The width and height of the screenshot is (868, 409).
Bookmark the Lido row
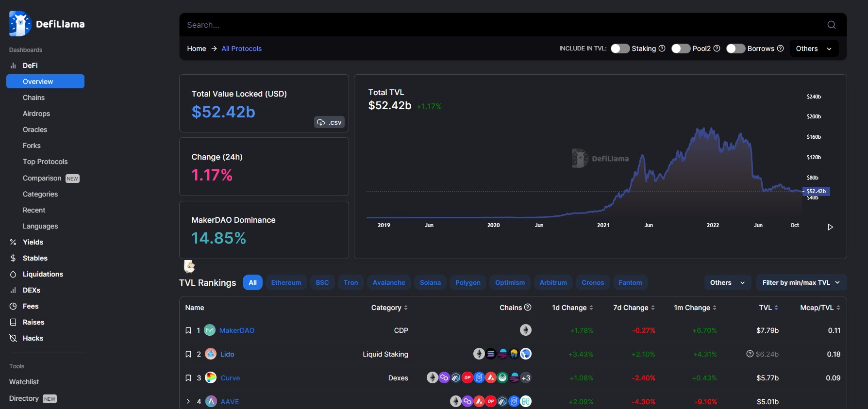click(x=188, y=354)
